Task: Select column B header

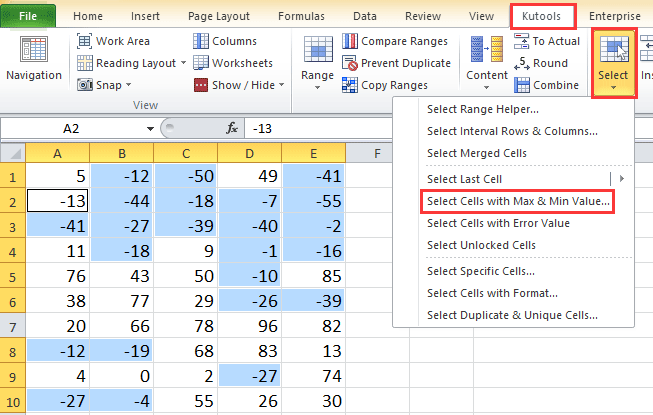Action: pos(122,154)
